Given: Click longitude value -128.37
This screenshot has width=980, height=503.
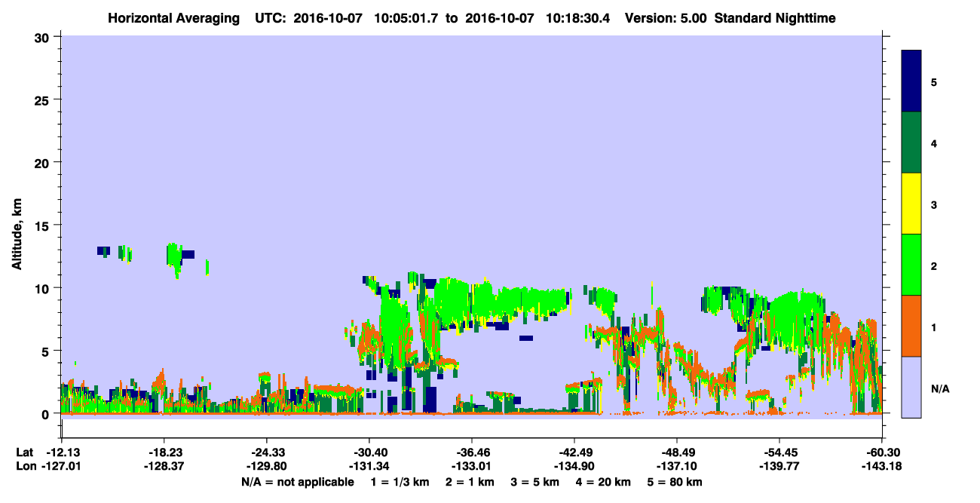Looking at the screenshot, I should tap(164, 467).
